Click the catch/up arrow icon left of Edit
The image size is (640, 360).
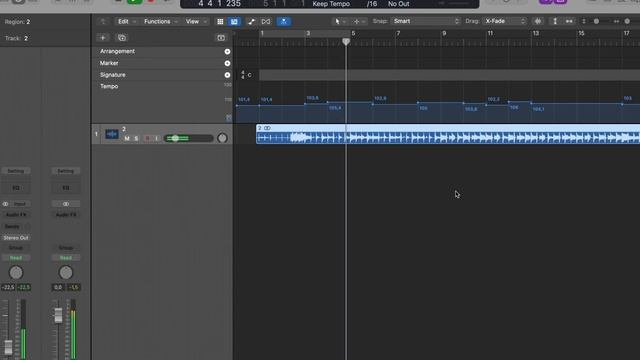[x=103, y=22]
